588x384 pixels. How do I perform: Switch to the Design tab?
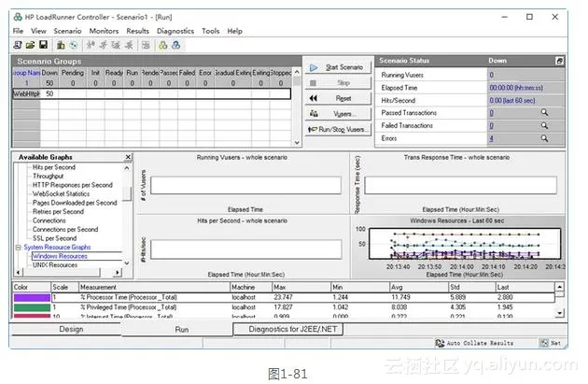(71, 329)
